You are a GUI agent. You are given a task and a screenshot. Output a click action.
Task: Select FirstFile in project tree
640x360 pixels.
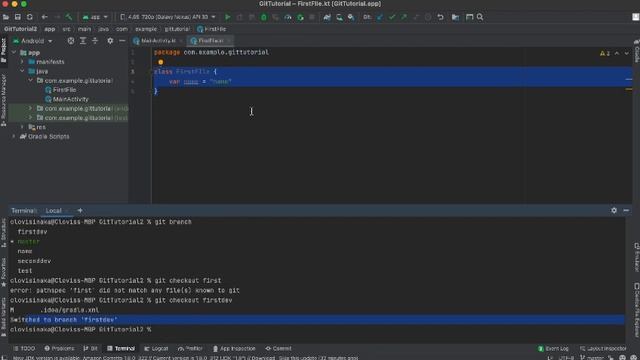pos(61,90)
